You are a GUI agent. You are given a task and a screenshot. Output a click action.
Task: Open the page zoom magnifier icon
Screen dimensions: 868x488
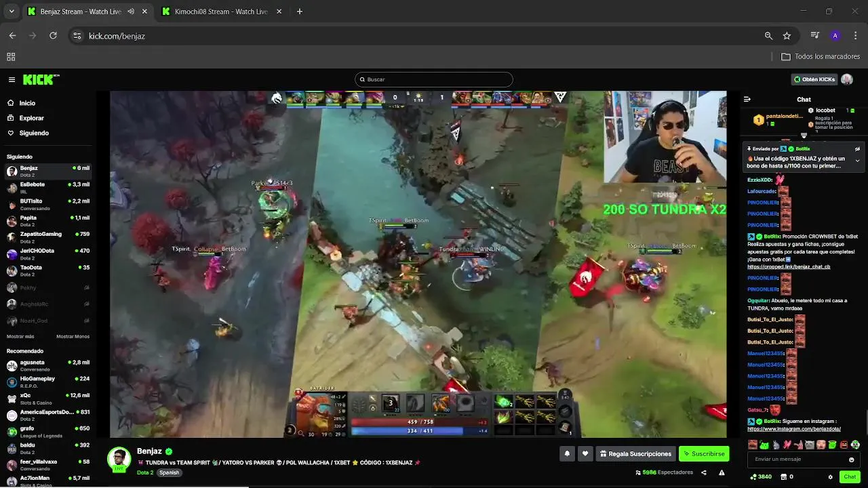768,36
